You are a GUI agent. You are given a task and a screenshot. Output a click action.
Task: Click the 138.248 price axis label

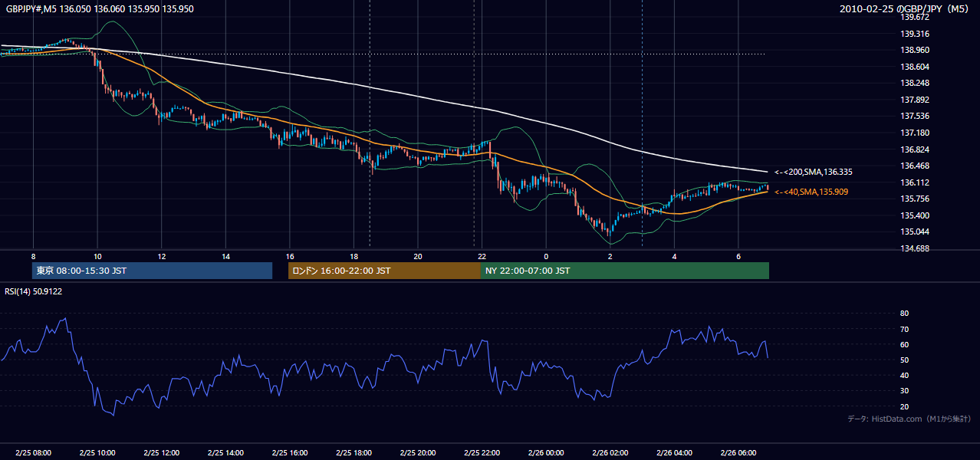tap(916, 83)
